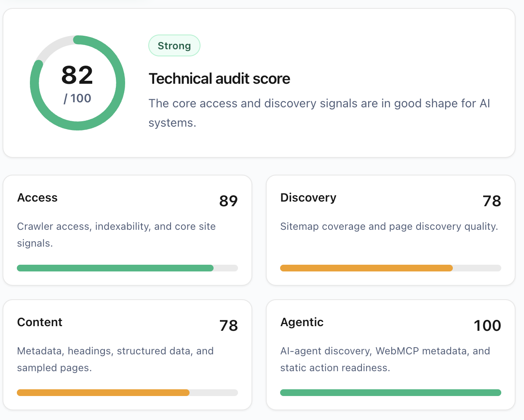This screenshot has width=524, height=420.
Task: Click the Discovery score number beside its title
Action: pyautogui.click(x=492, y=201)
